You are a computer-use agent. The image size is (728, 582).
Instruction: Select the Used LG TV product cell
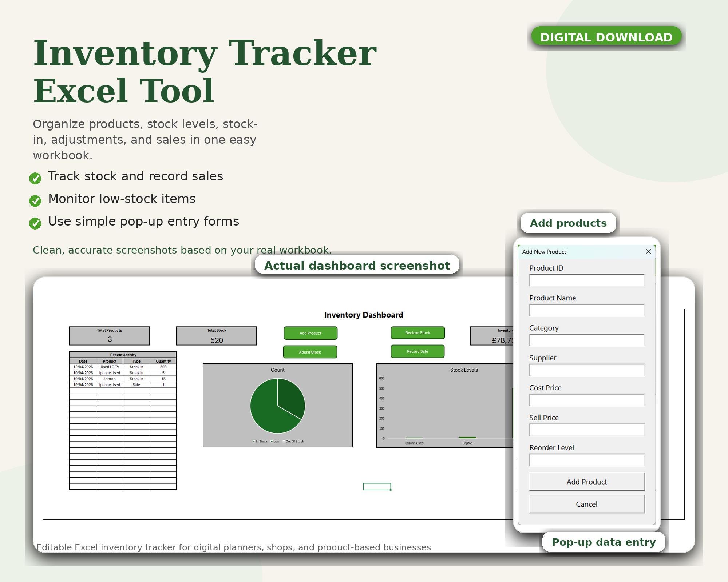coord(110,367)
